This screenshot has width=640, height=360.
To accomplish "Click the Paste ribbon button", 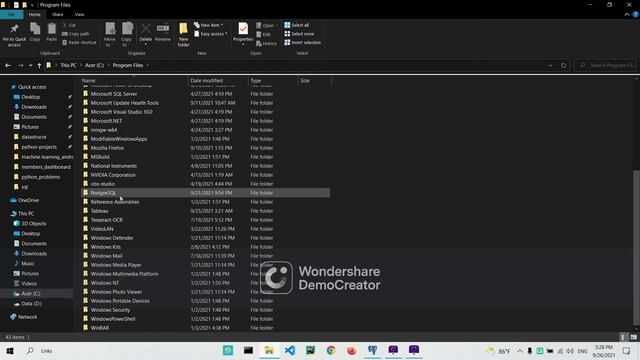I will (x=51, y=33).
